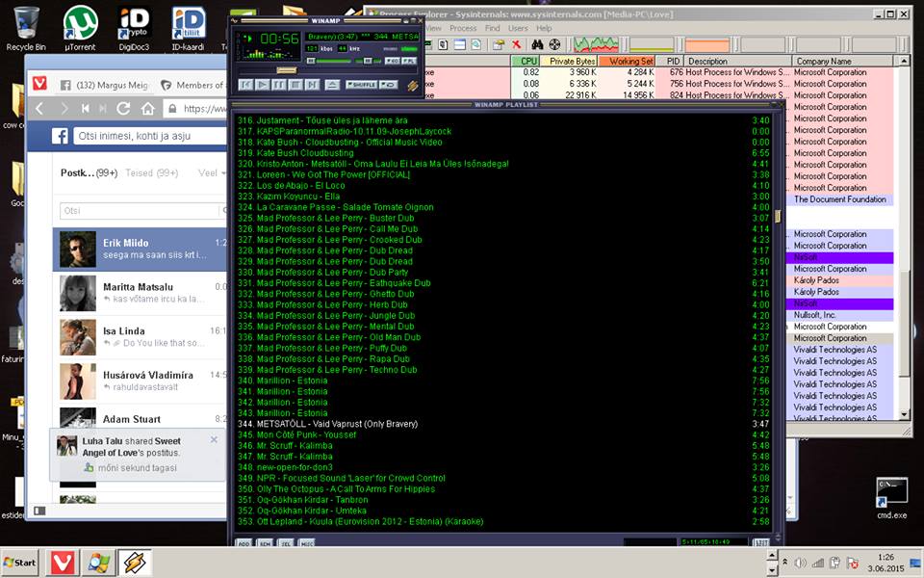Click Facebook search field 'Otsi inimesi, kohti ja asju'
The width and height of the screenshot is (924, 578).
click(150, 136)
